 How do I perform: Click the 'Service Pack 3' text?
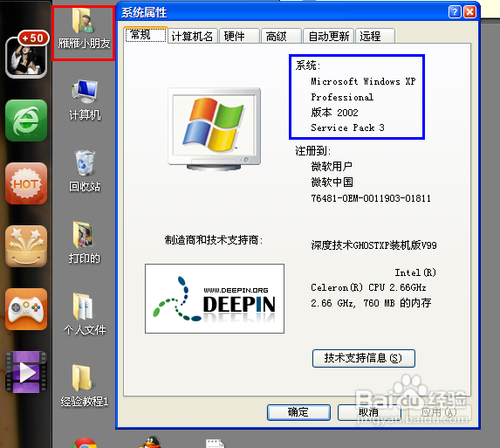point(347,128)
